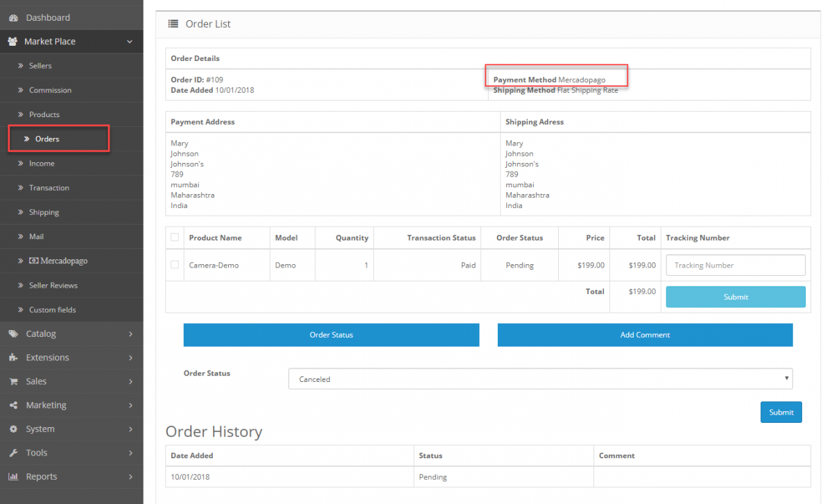This screenshot has width=832, height=504.
Task: Click the double-arrow icon beside Products
Action: (x=21, y=114)
